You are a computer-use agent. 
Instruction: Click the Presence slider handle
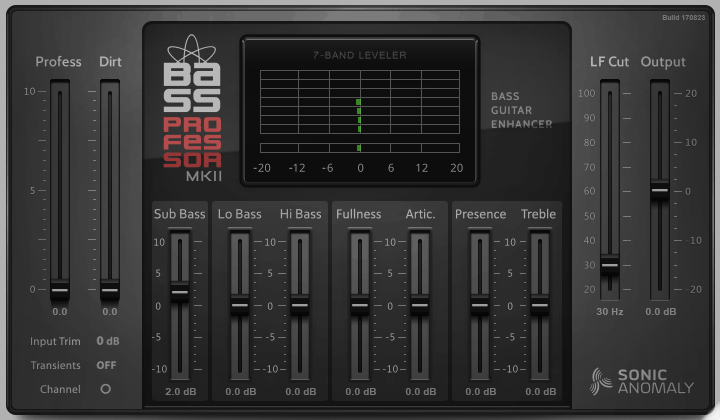tap(480, 305)
